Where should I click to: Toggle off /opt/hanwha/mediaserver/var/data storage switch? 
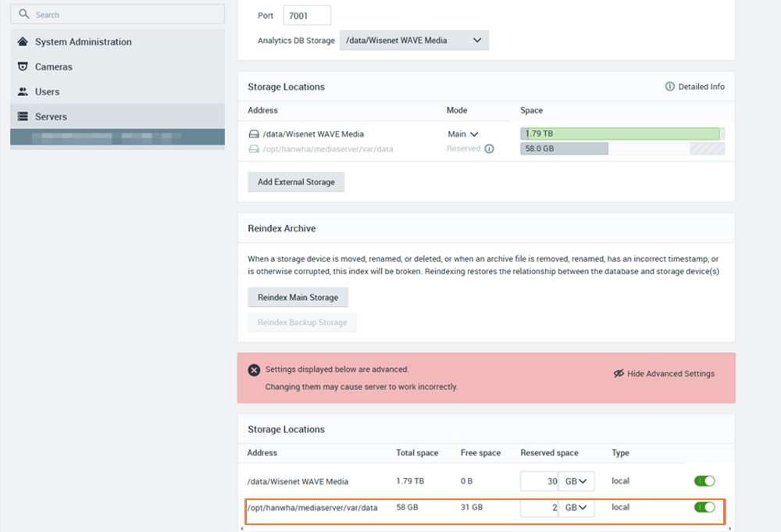click(704, 507)
